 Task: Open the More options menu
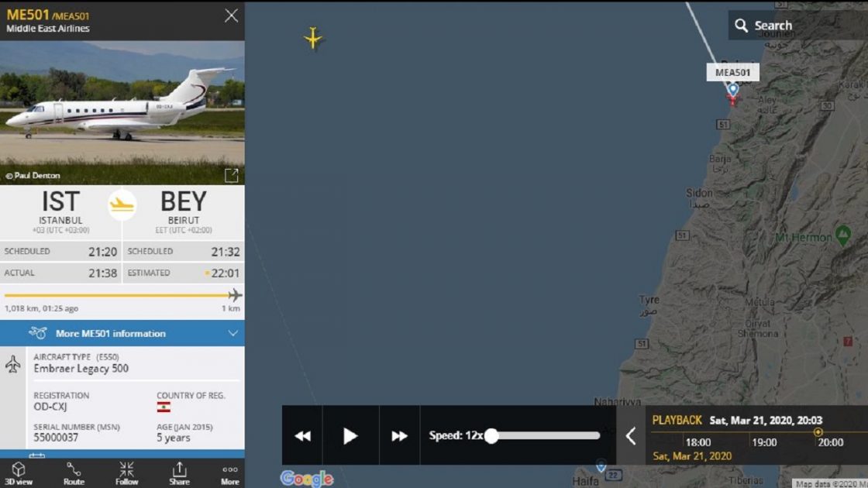tap(230, 473)
